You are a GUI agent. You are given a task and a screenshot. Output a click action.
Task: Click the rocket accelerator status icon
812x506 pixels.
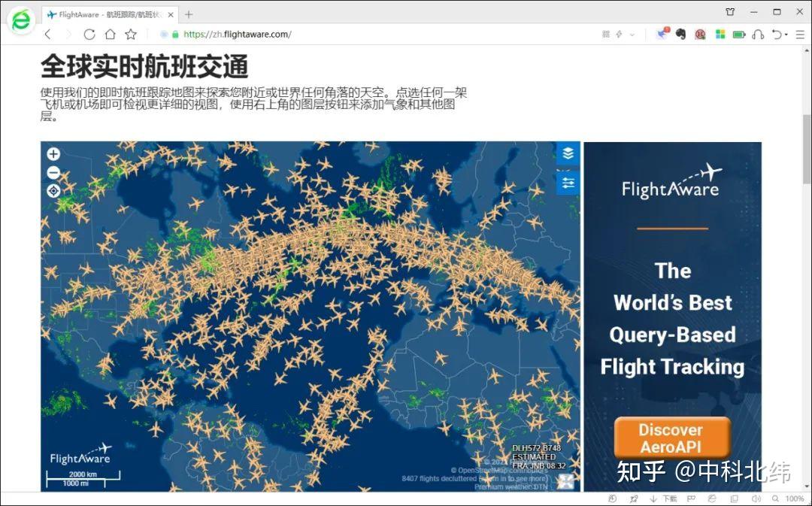click(634, 498)
